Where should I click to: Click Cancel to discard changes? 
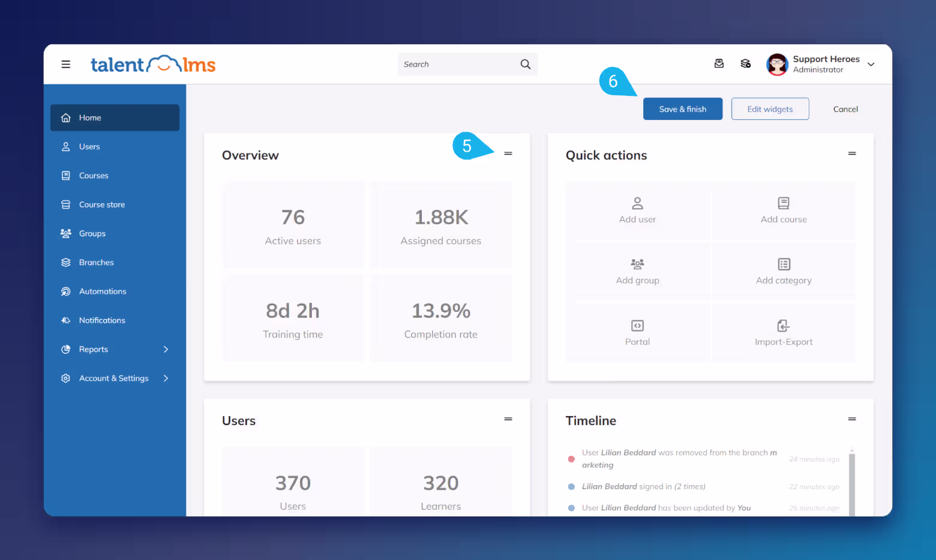(x=845, y=109)
